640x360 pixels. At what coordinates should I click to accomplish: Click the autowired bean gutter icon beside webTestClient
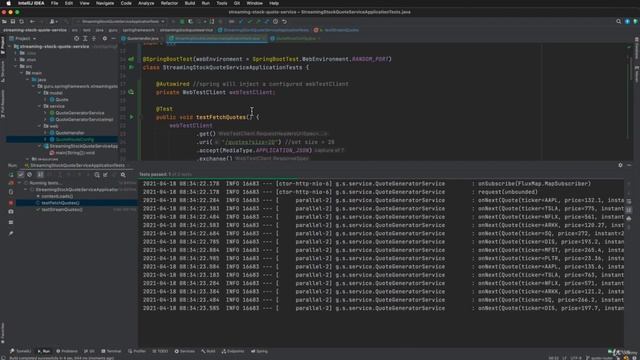131,92
